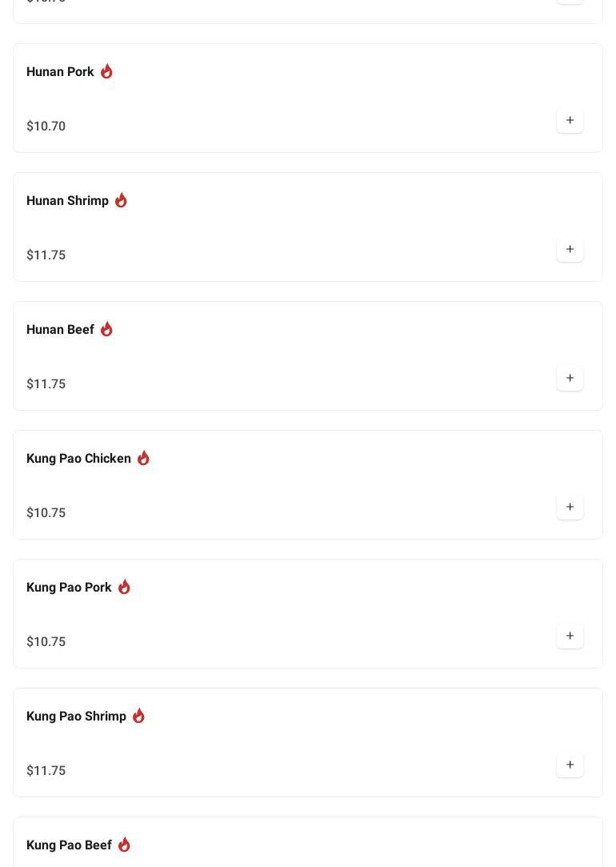Open the Kung Pao Beef item name

(69, 845)
